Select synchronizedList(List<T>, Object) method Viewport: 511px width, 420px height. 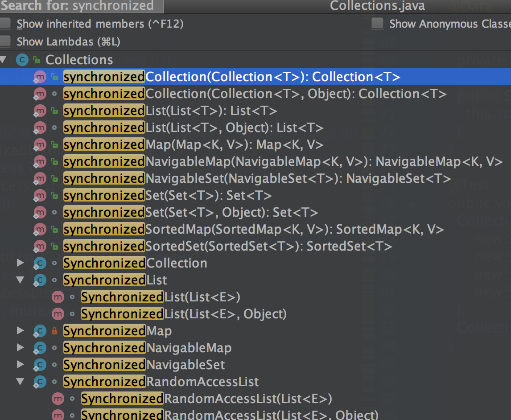pos(193,128)
